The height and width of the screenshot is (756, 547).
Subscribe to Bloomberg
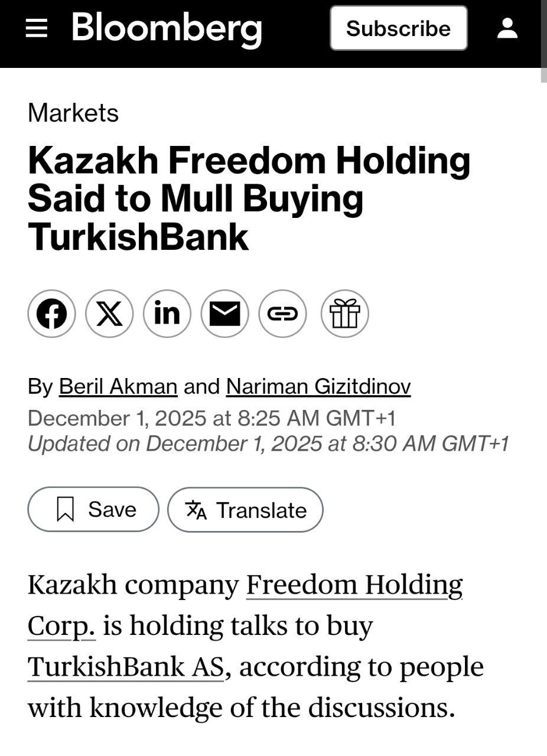pos(399,28)
